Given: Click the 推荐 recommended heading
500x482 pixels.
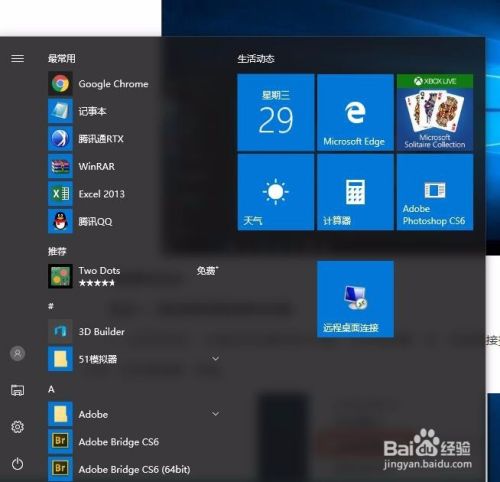Looking at the screenshot, I should (57, 251).
